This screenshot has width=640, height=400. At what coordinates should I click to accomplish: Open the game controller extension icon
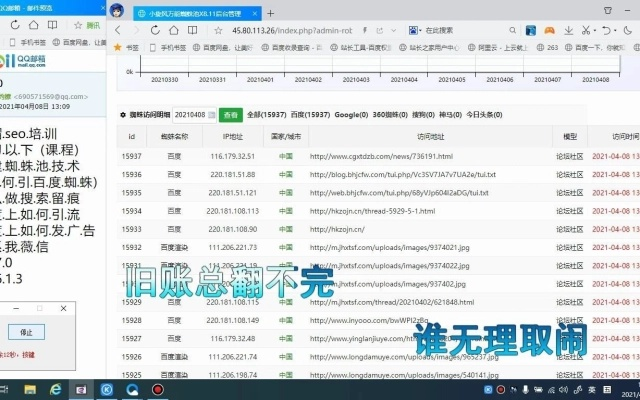(549, 30)
